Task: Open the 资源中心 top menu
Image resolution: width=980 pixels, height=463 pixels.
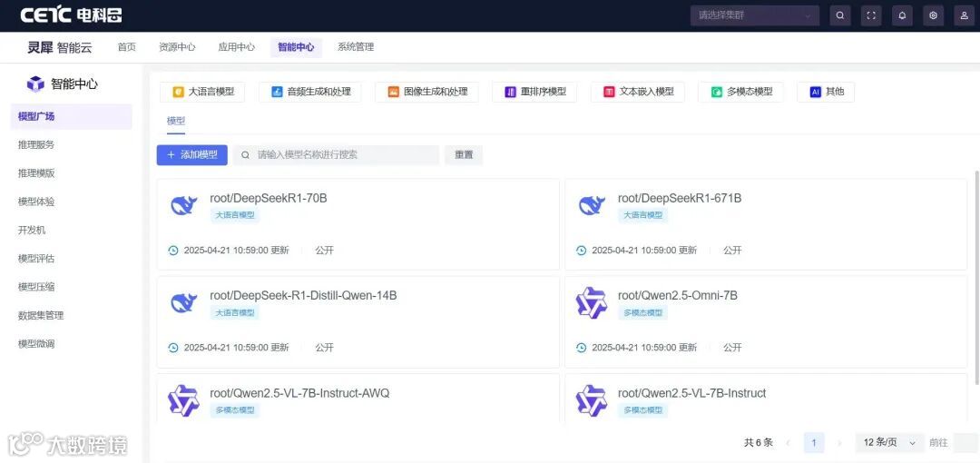Action: (177, 47)
